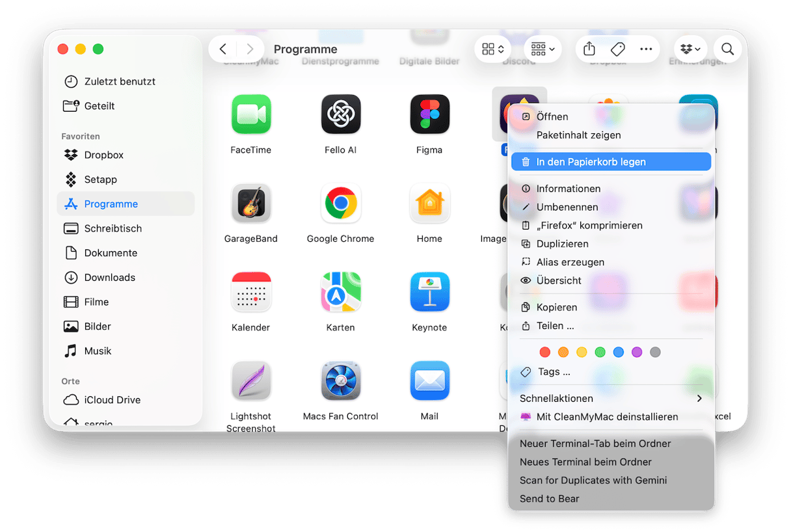This screenshot has height=532, width=791.
Task: Select the Mail app icon
Action: (x=429, y=381)
